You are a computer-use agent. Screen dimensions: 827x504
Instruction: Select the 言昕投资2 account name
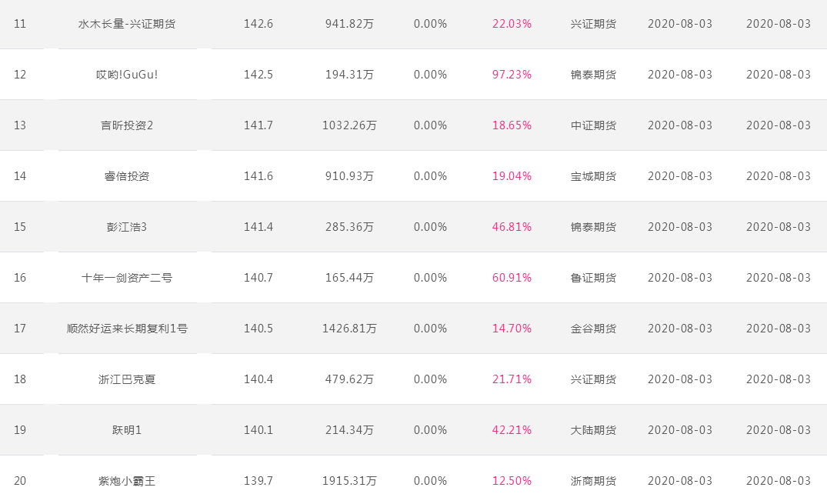127,125
